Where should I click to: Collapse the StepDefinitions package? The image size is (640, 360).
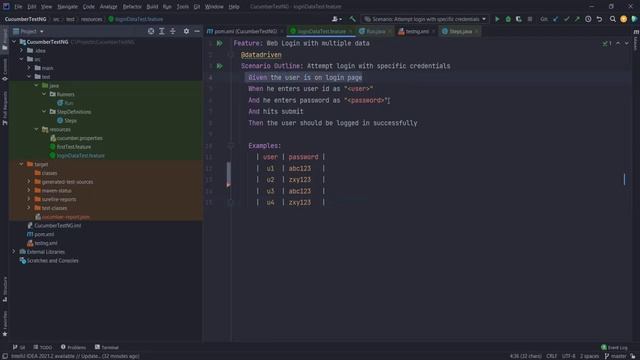click(x=44, y=111)
